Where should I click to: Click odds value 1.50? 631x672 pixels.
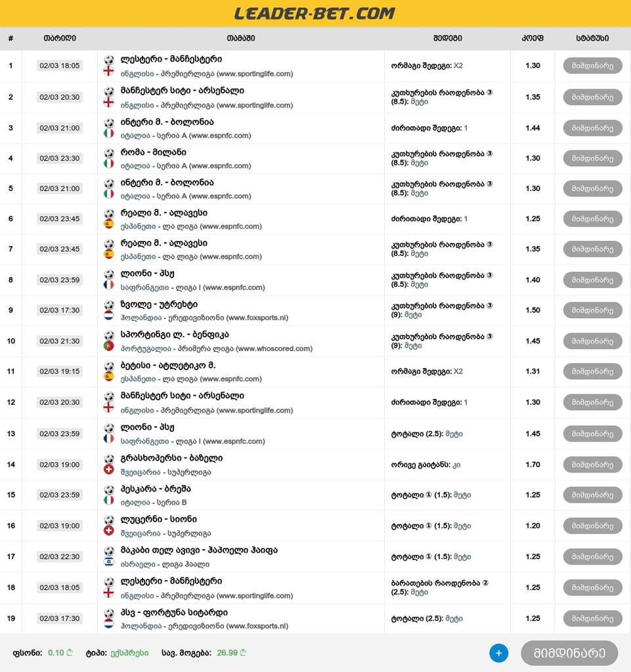click(533, 310)
